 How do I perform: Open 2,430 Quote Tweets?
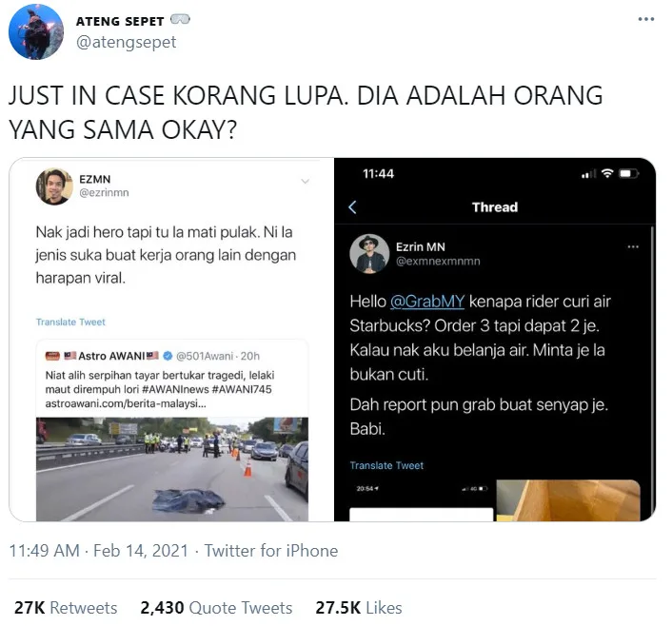216,608
